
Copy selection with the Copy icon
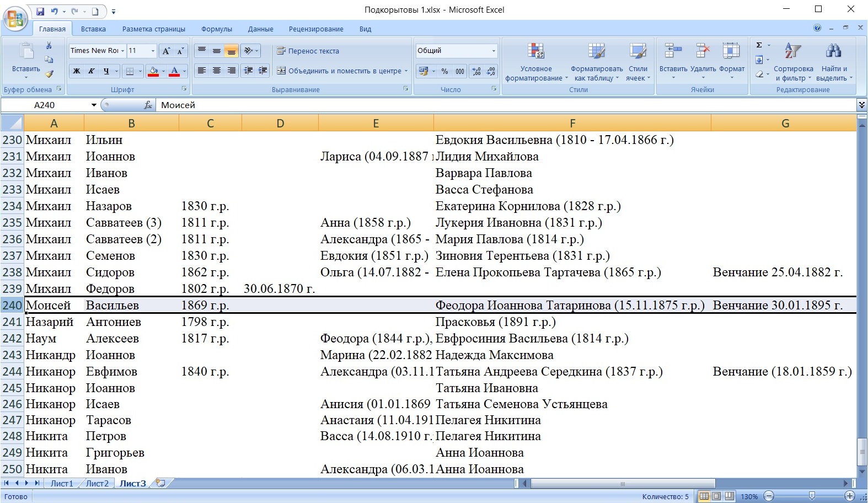tap(49, 60)
